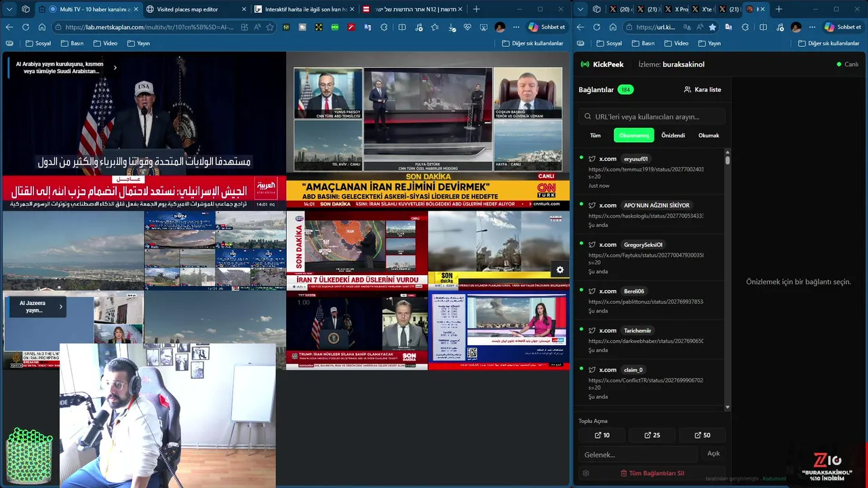Click the KickPeek links list scrollbar thumb
Image resolution: width=868 pixels, height=488 pixels.
click(728, 161)
